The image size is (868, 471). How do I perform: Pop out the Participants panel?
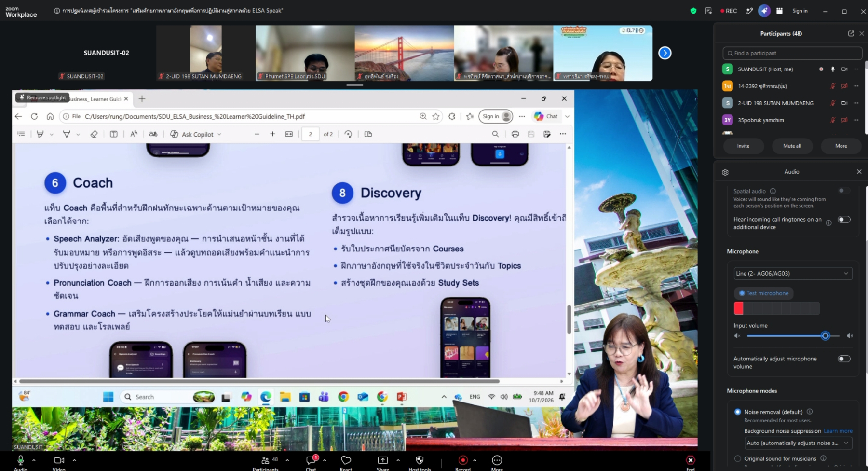click(851, 33)
